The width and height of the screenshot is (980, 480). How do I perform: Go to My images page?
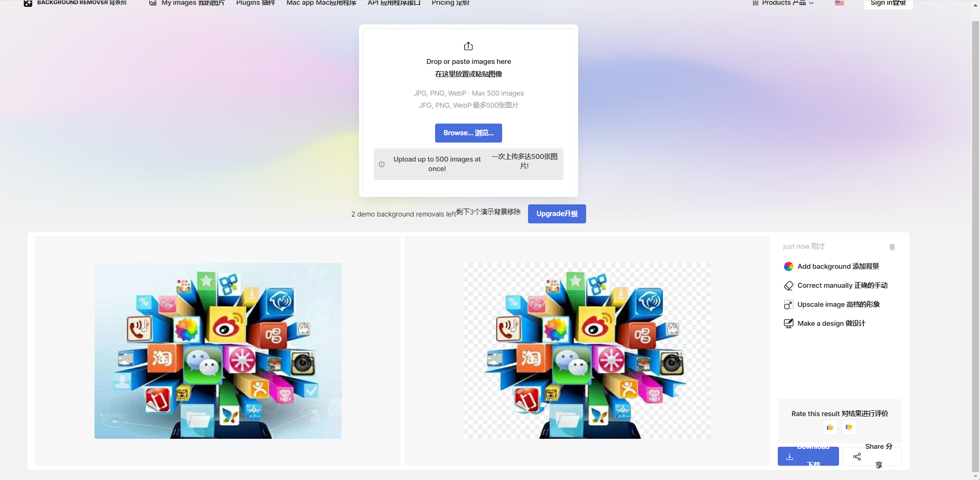187,3
